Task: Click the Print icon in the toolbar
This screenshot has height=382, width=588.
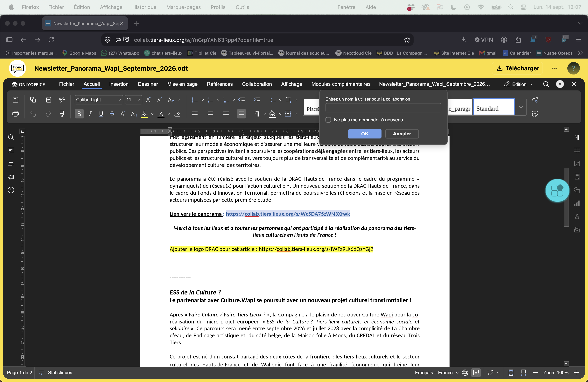Action: point(16,114)
